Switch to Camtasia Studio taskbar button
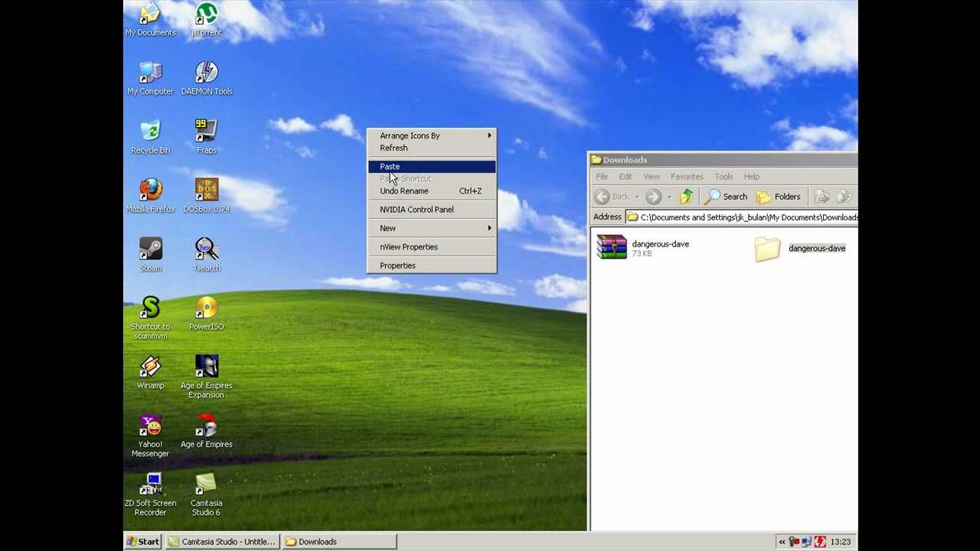Viewport: 980px width, 551px height. (x=222, y=542)
